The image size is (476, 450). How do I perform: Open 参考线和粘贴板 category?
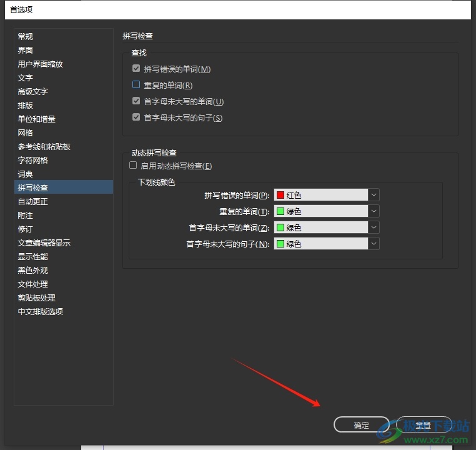coord(64,147)
